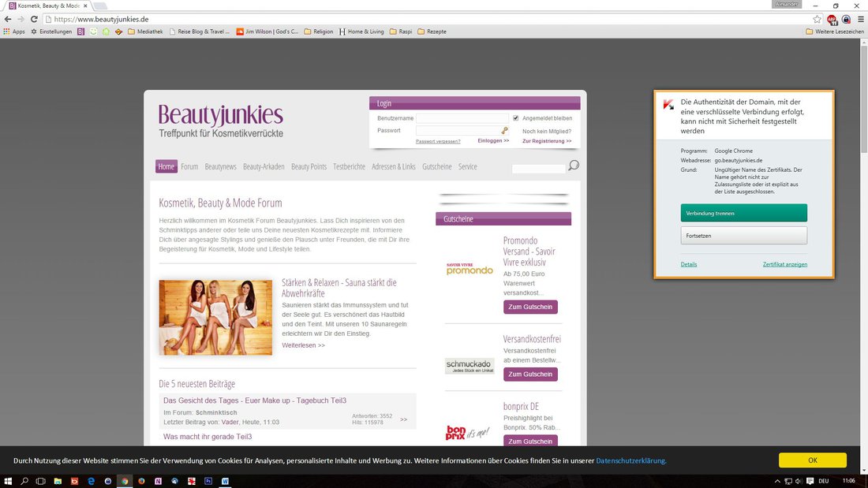
Task: Bookmark this page with the star icon
Action: coord(817,19)
